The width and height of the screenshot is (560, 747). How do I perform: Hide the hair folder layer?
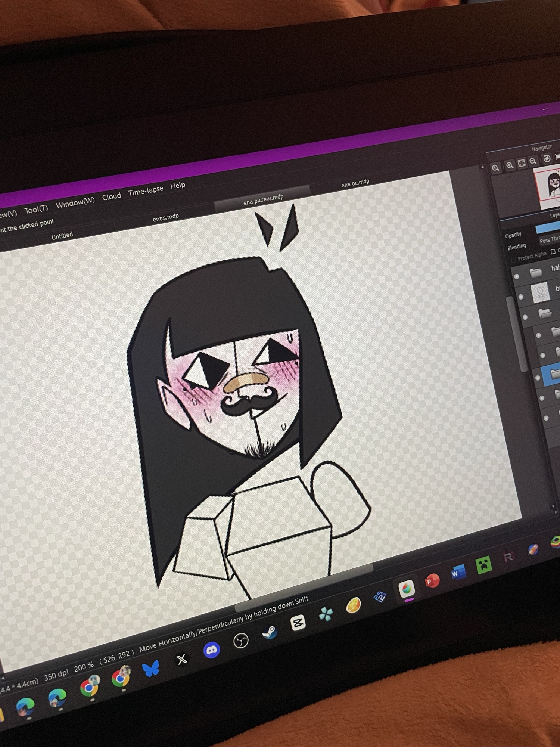pos(517,276)
